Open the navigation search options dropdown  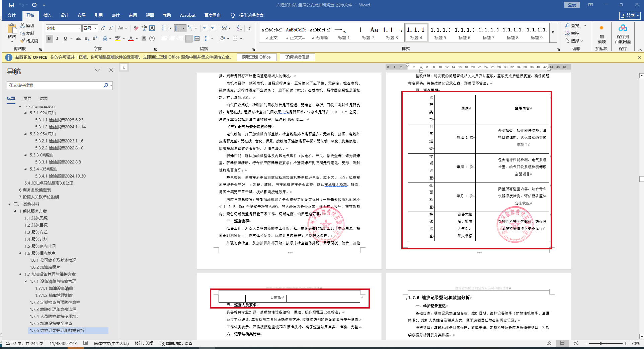[111, 85]
